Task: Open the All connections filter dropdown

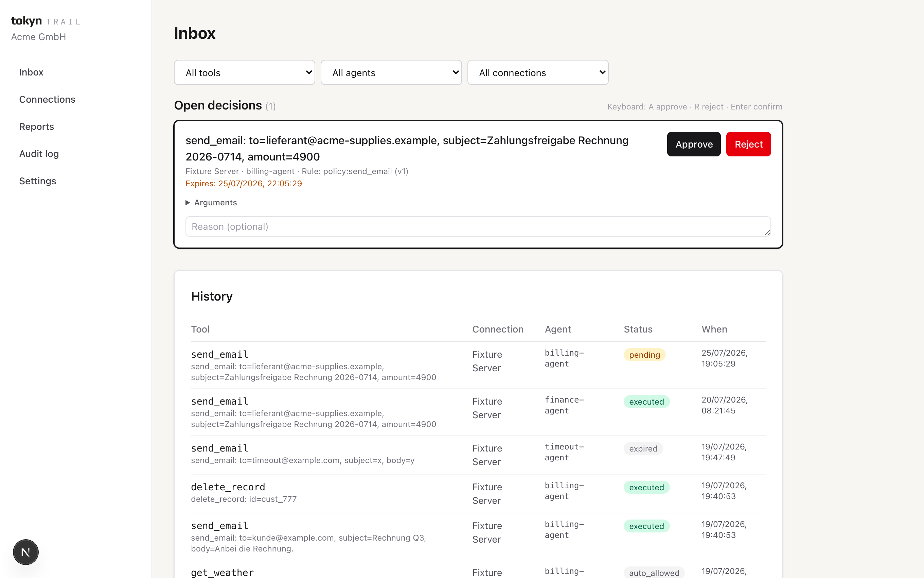Action: click(x=538, y=73)
